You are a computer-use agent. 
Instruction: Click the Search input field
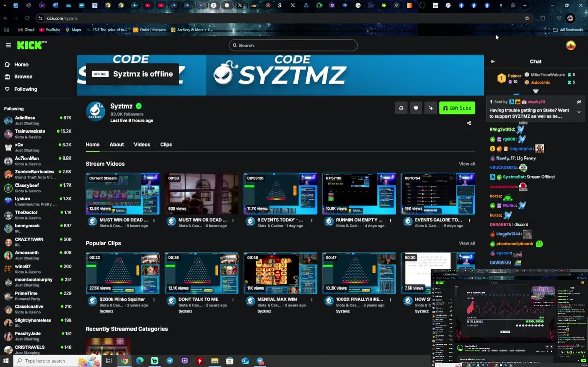pos(293,45)
